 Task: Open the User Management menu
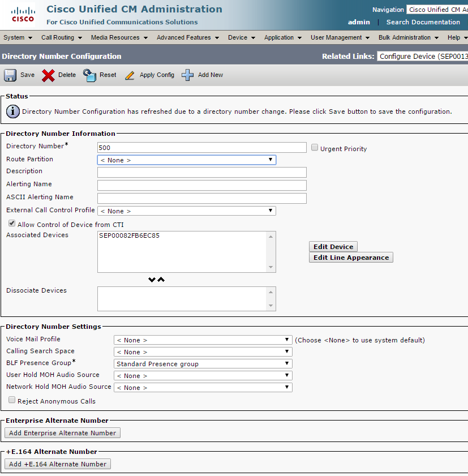[340, 38]
